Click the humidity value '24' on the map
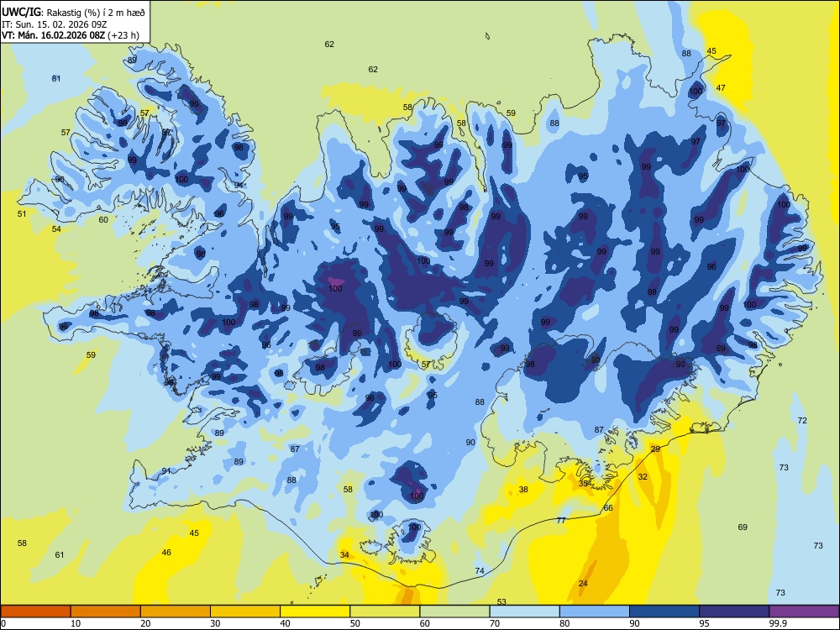 point(583,584)
